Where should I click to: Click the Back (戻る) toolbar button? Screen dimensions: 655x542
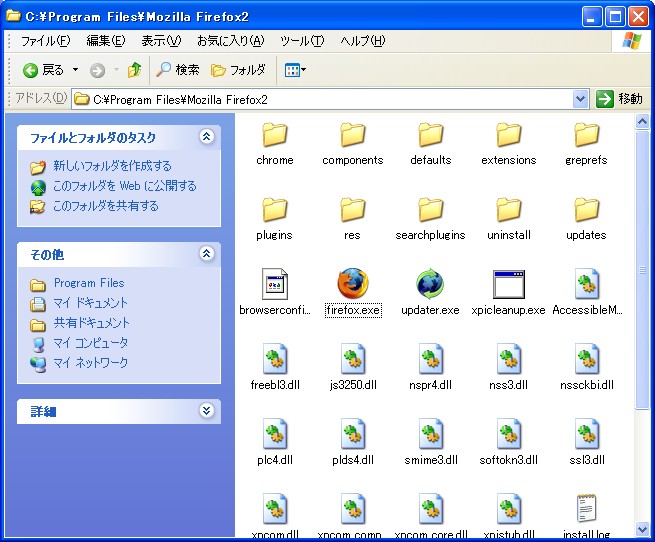pos(43,70)
